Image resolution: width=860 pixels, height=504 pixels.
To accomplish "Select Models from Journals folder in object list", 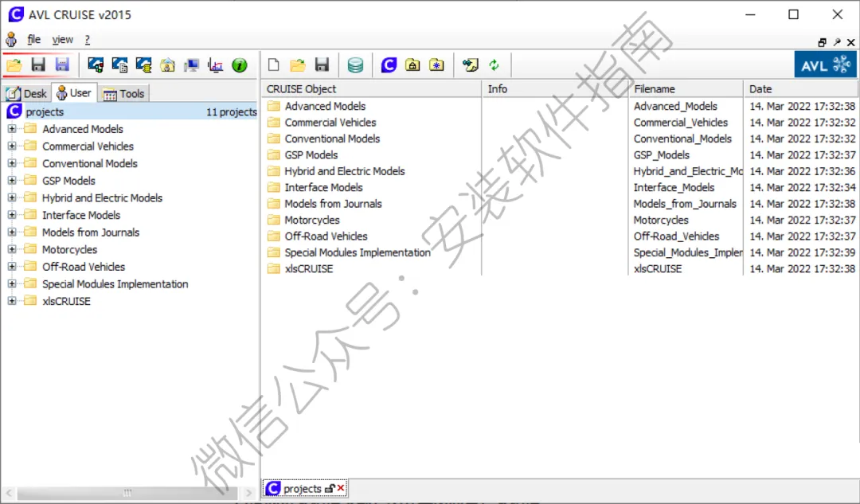I will coord(333,204).
